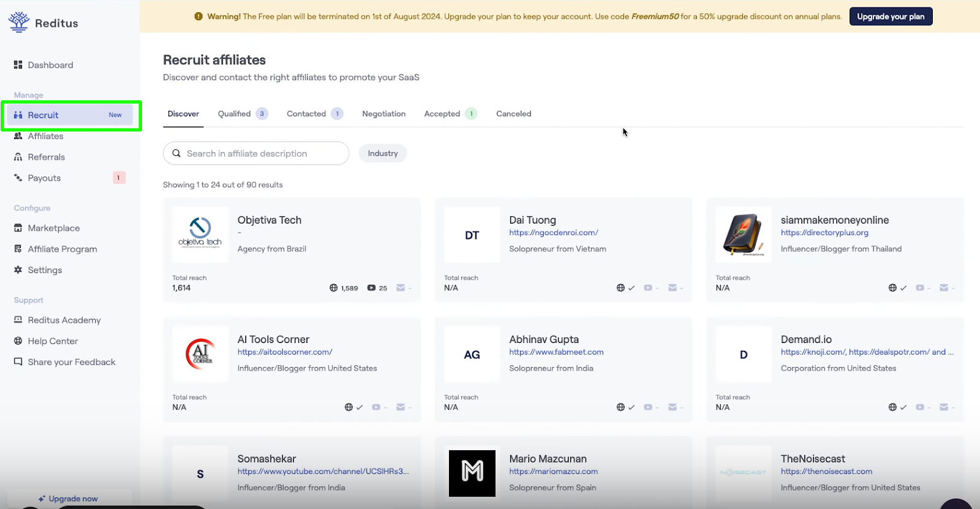Click Demand.io email icon
The image size is (980, 509).
944,407
